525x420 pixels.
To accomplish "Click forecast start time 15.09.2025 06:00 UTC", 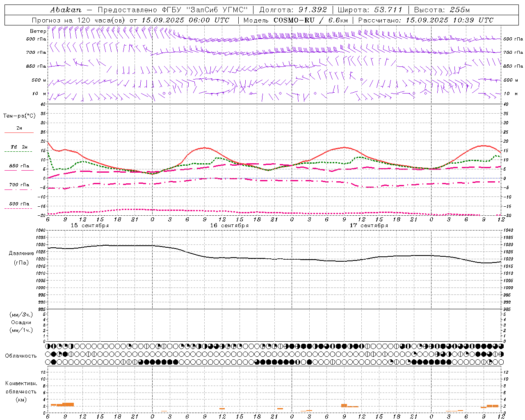I will pos(185,20).
